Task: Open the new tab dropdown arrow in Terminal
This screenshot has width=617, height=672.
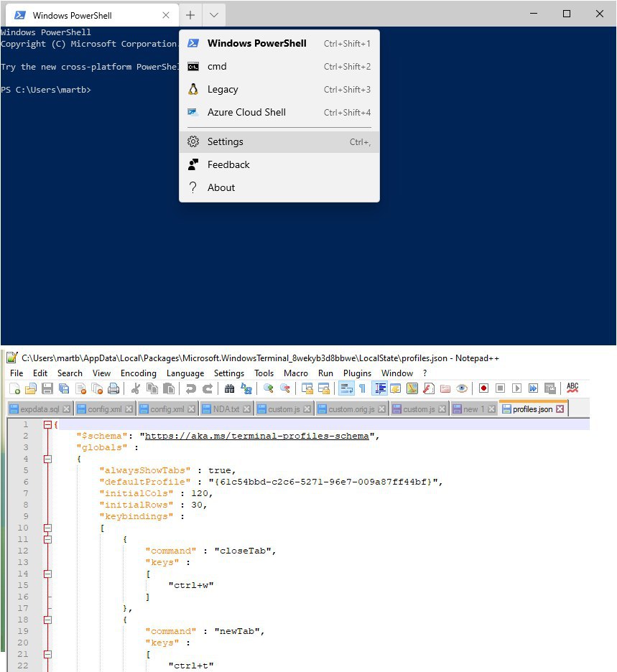Action: point(214,15)
